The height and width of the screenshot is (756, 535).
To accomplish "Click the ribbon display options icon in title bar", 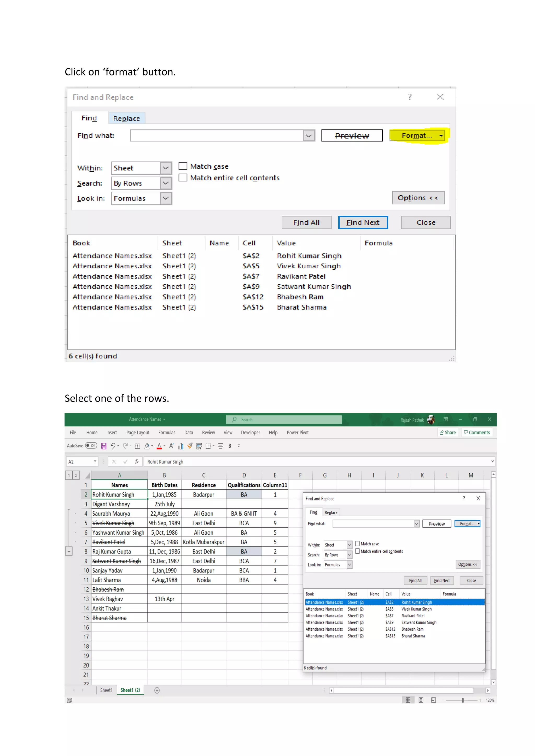I will pos(446,420).
